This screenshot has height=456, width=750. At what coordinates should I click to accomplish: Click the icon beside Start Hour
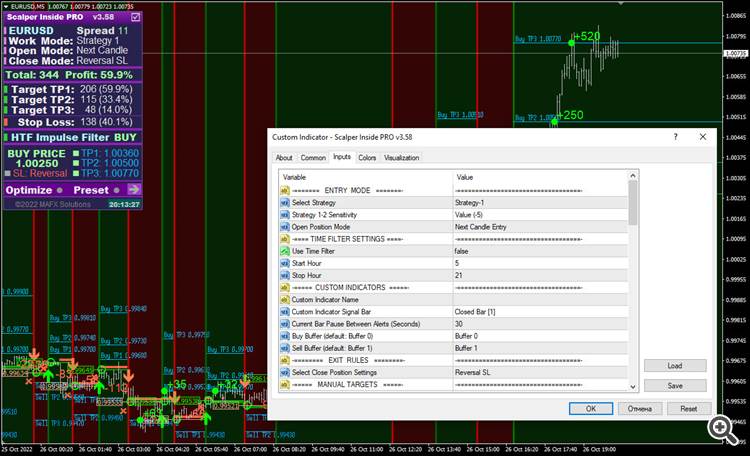point(285,263)
